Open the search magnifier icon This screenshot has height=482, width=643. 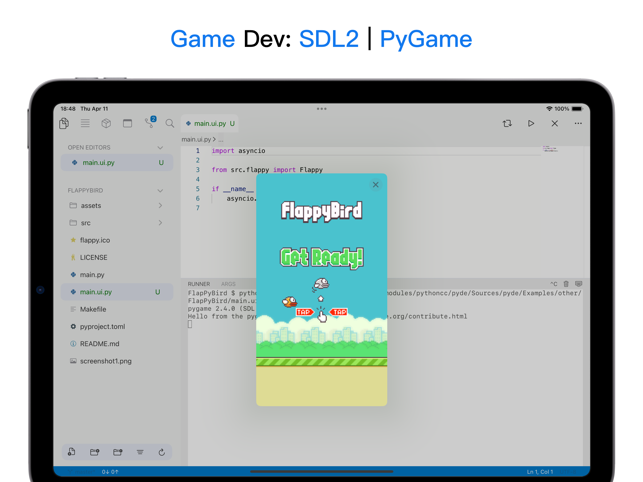tap(170, 124)
